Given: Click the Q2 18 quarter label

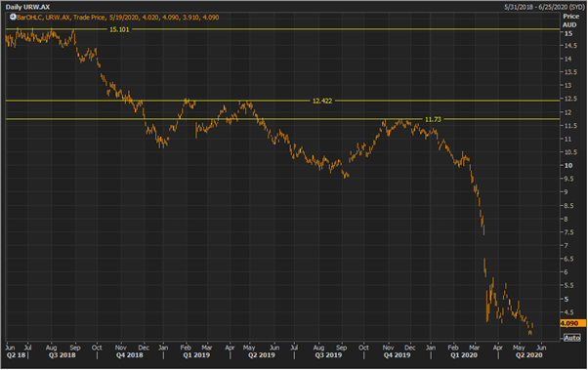Looking at the screenshot, I should coord(16,355).
